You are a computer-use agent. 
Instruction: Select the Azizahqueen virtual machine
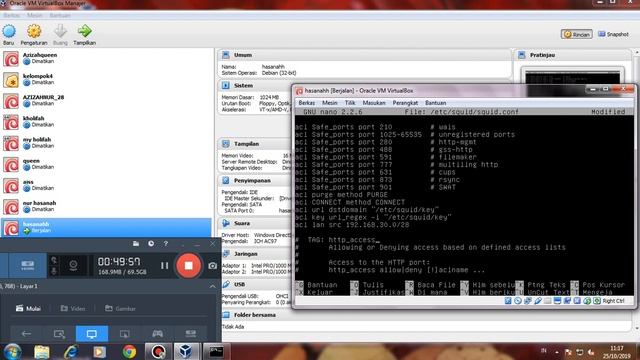[106, 58]
